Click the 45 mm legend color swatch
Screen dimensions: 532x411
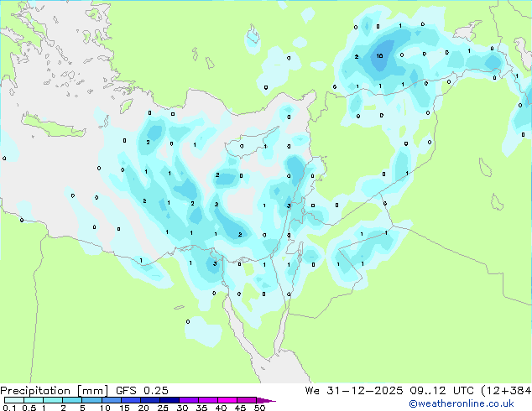[x=247, y=400]
